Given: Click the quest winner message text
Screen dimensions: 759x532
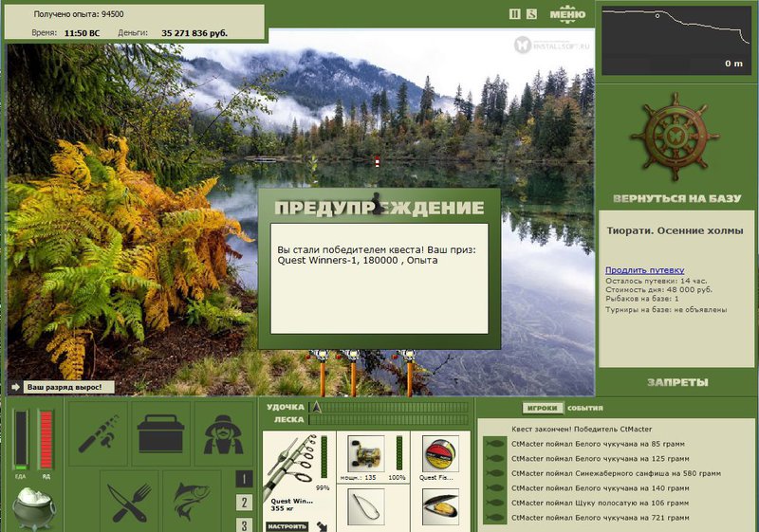Looking at the screenshot, I should click(376, 255).
